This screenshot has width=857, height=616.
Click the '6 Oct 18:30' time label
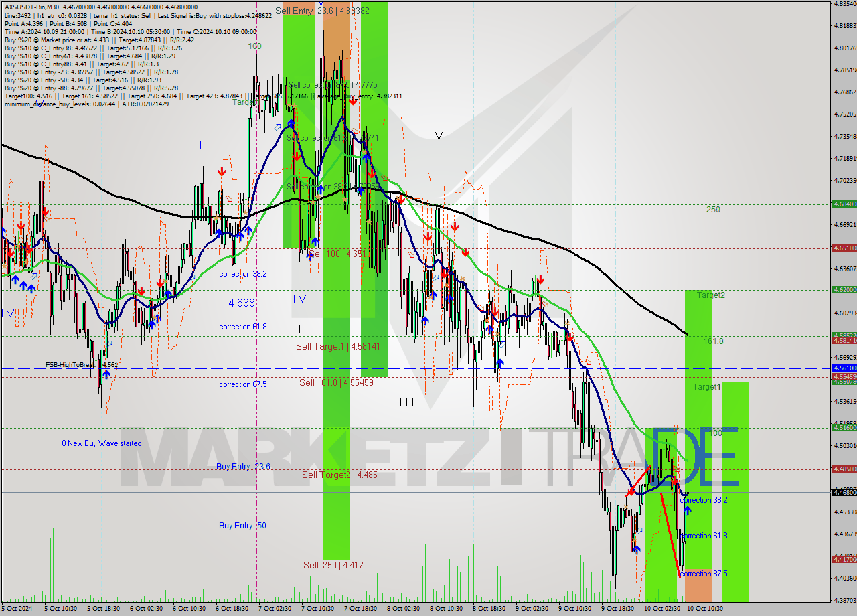232,609
